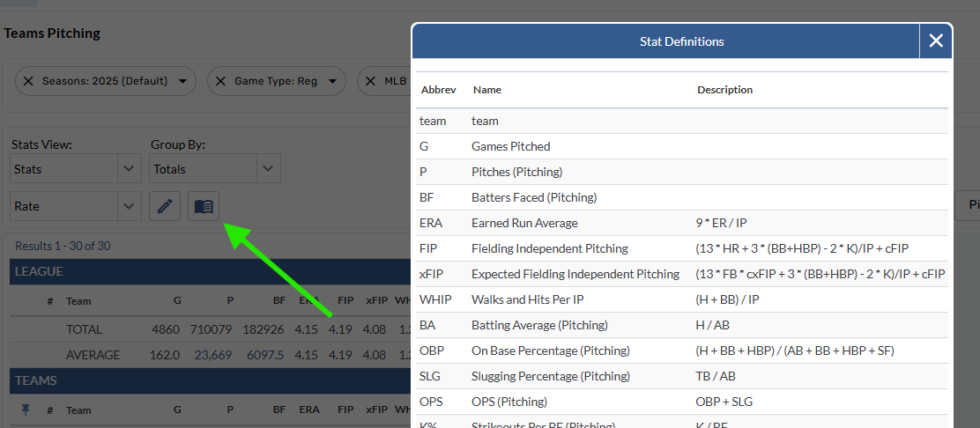Sort League table by G column
The width and height of the screenshot is (980, 428).
point(177,300)
